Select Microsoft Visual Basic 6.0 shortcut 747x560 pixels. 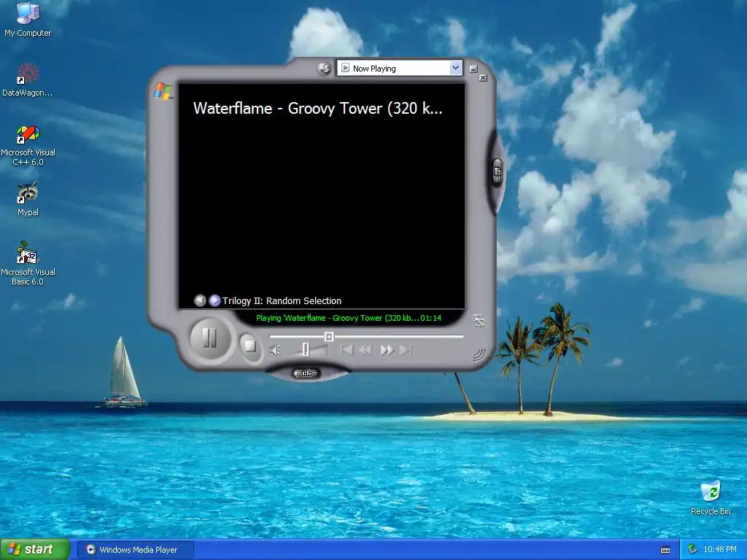coord(28,264)
